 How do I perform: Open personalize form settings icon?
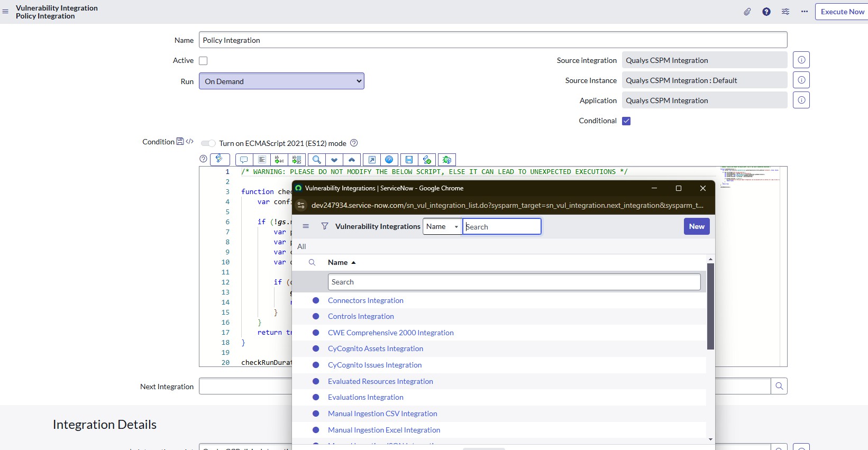point(785,12)
